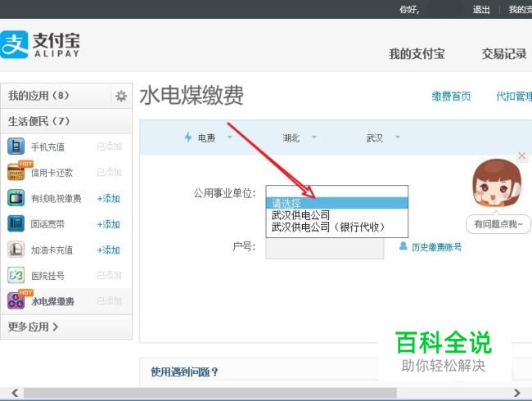Viewport: 532px width, 401px height.
Task: Click the credit card repayment icon
Action: pyautogui.click(x=16, y=172)
